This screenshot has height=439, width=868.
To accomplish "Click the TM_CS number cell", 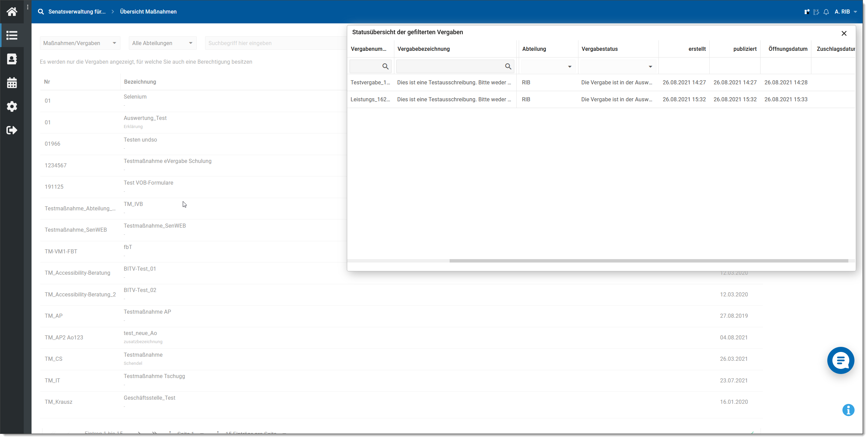I will (54, 359).
